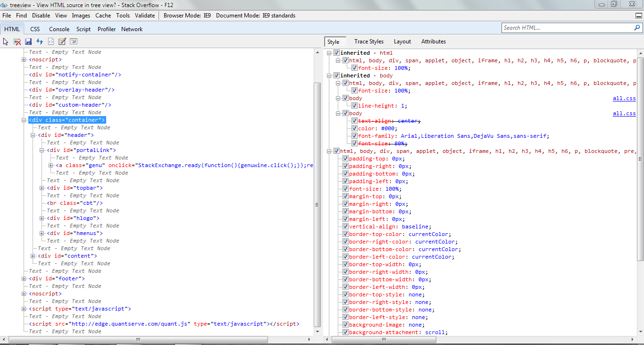
Task: Click the Clear browser cache icon
Action: [x=17, y=42]
